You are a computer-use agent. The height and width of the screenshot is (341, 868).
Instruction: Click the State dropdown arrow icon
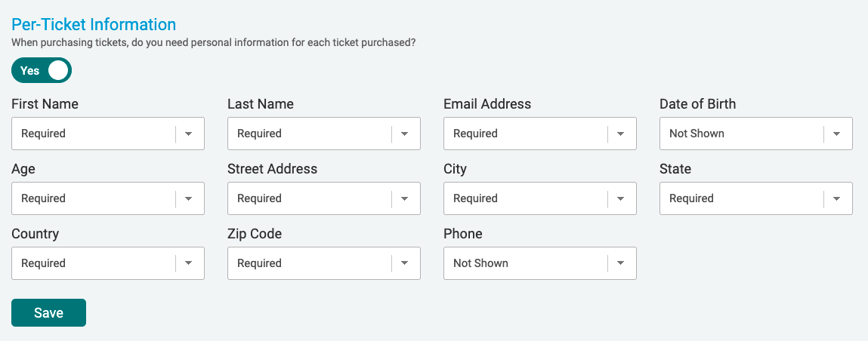pos(837,198)
